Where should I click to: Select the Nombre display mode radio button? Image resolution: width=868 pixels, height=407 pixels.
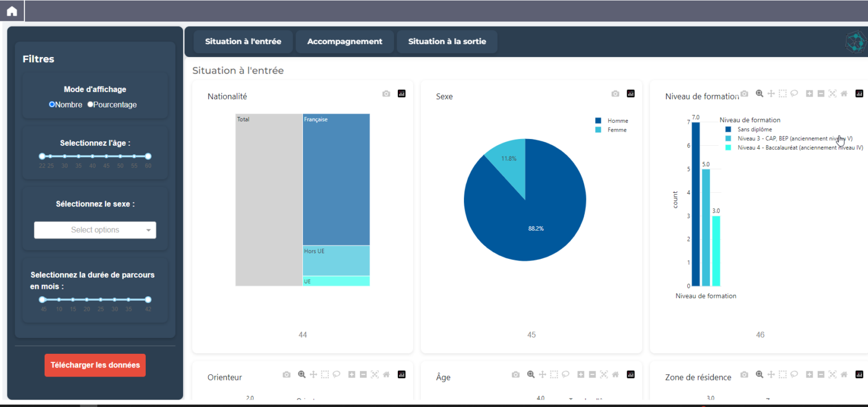tap(52, 105)
